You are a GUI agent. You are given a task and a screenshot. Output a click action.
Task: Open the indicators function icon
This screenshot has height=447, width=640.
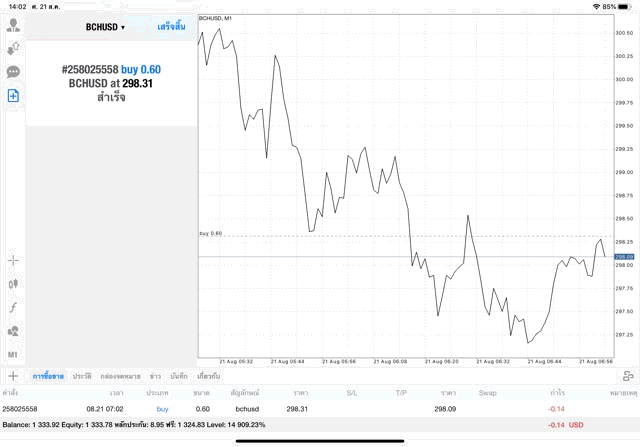[13, 307]
